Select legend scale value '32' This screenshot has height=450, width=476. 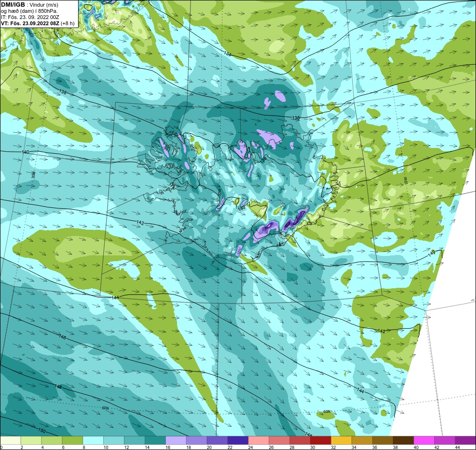click(333, 447)
